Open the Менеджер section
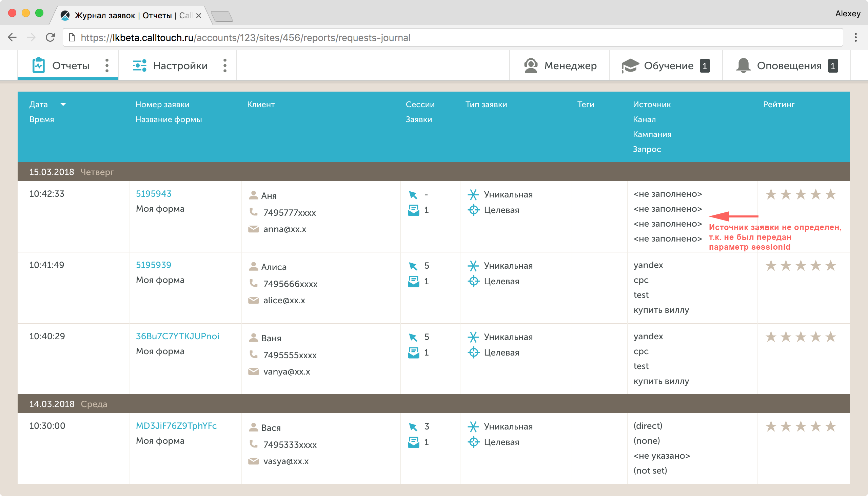The image size is (868, 496). [x=560, y=65]
